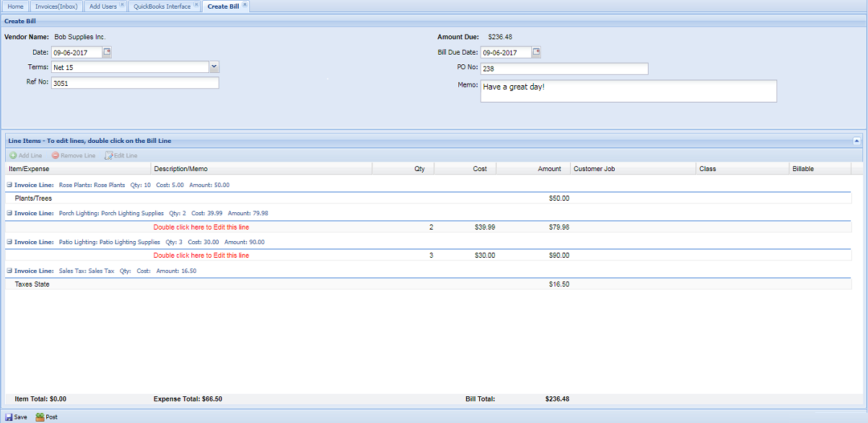Collapse the Rose Plants invoice line group
The width and height of the screenshot is (868, 423).
pyautogui.click(x=9, y=185)
